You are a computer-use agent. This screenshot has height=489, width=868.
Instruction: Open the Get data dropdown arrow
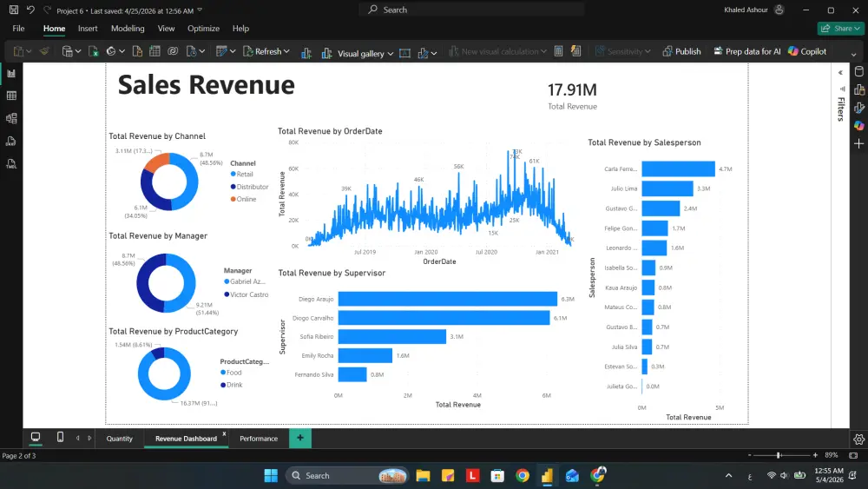(78, 51)
